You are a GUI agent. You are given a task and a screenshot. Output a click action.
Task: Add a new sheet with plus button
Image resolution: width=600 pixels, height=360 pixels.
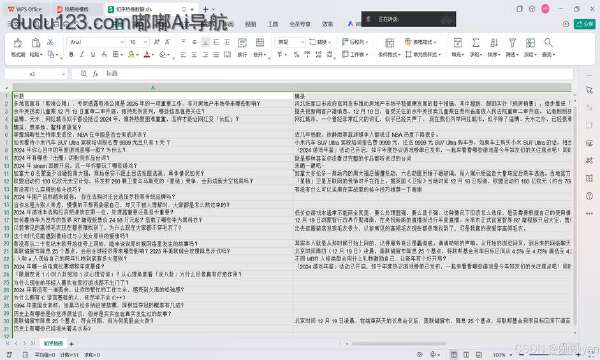click(71, 343)
